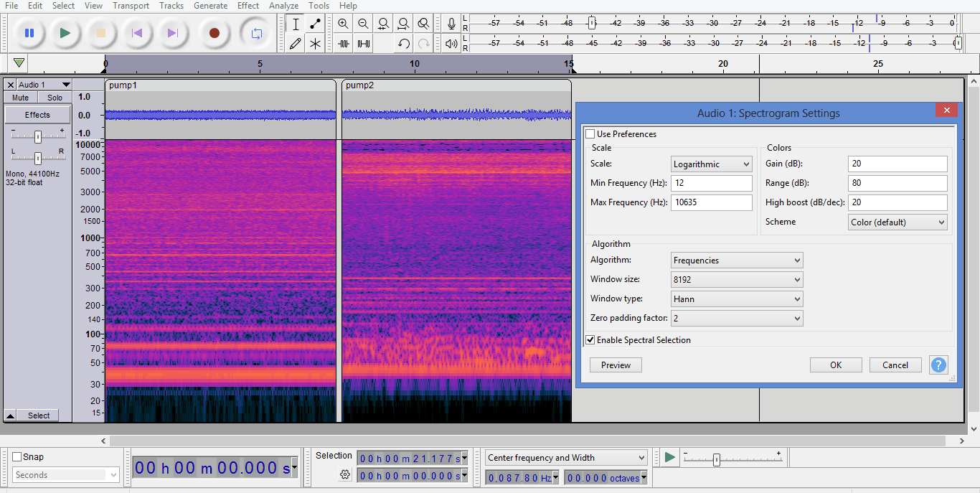Open Zero padding factor dropdown
Screen dimensions: 980x493
point(737,319)
